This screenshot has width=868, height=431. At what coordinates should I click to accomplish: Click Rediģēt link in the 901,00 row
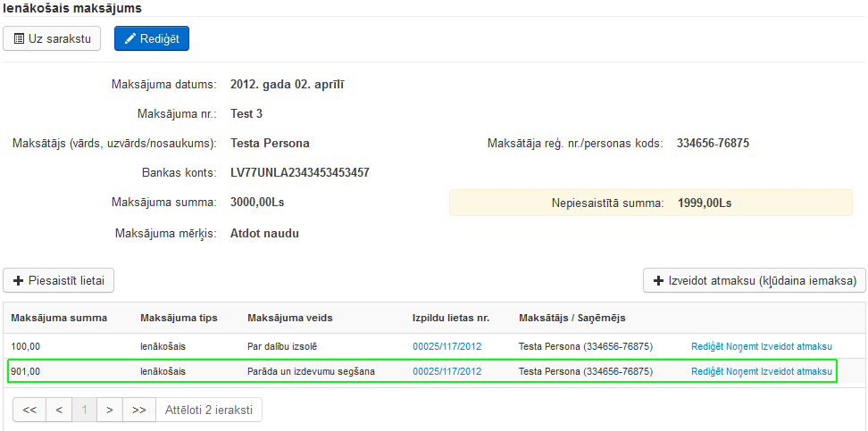tap(707, 371)
